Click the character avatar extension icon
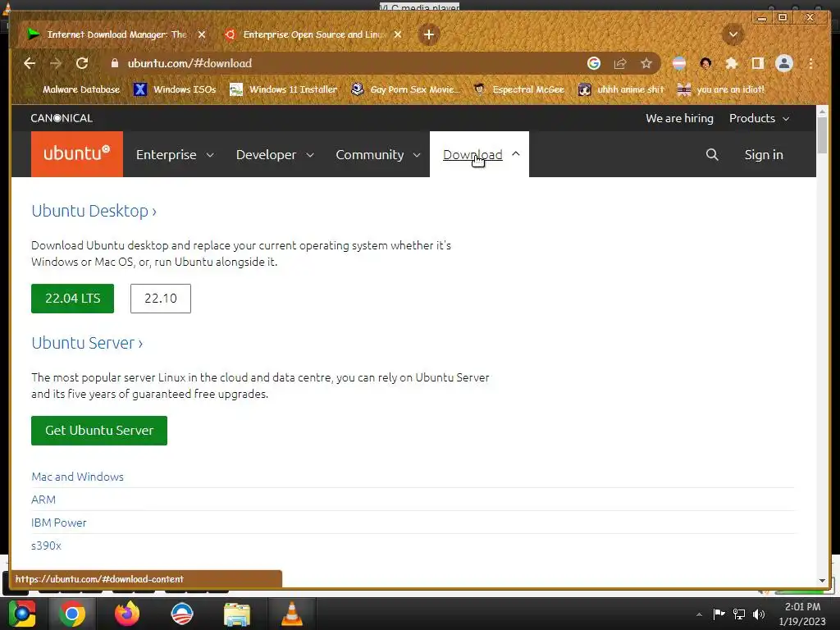 tap(705, 63)
